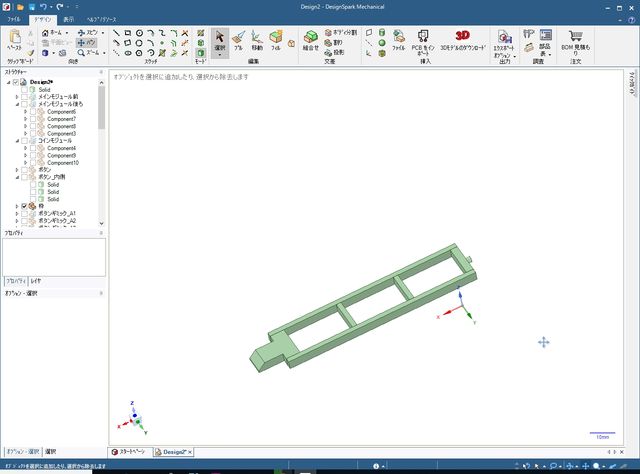Click the Export Options (エクスポートオプション) button

point(505,45)
